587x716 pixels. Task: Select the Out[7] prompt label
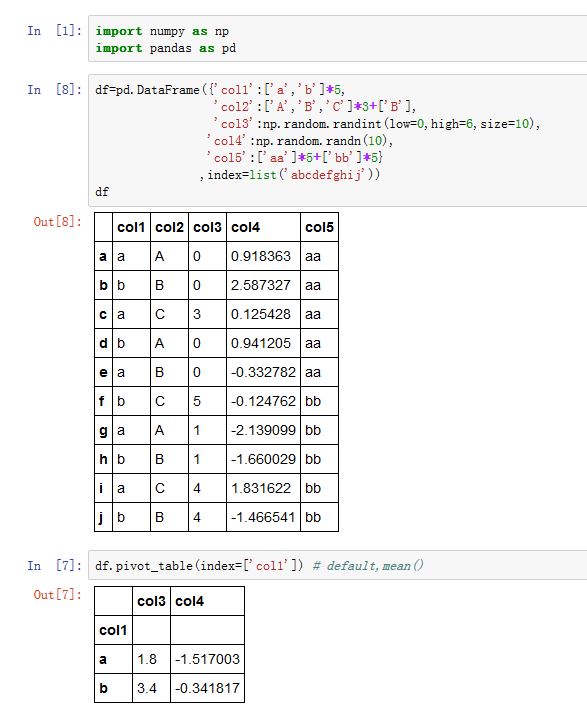click(58, 595)
